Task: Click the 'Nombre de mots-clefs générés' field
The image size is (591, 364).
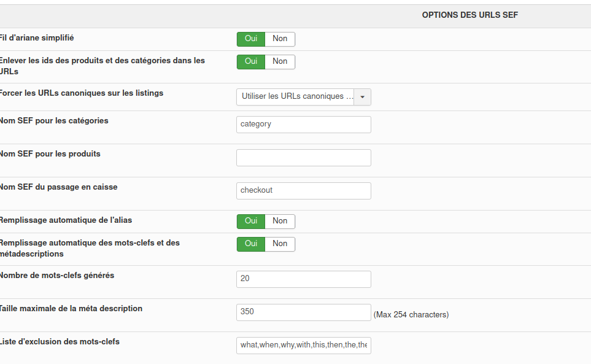Action: coord(303,279)
